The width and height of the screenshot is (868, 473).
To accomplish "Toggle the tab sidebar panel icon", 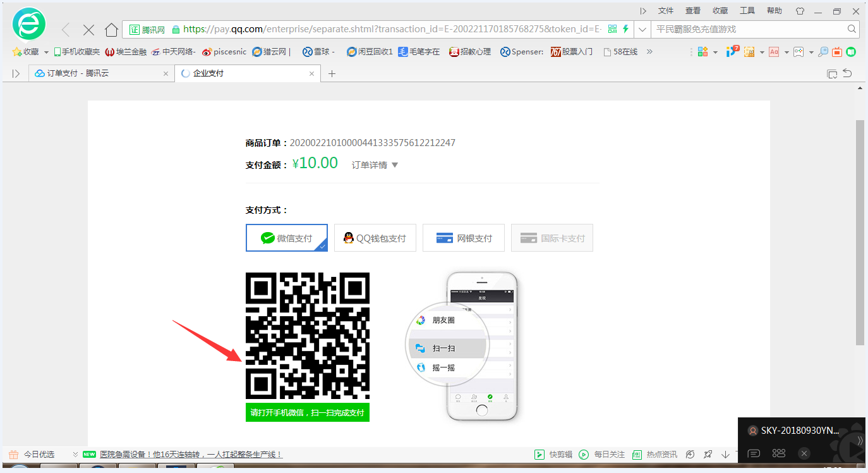I will tap(16, 73).
